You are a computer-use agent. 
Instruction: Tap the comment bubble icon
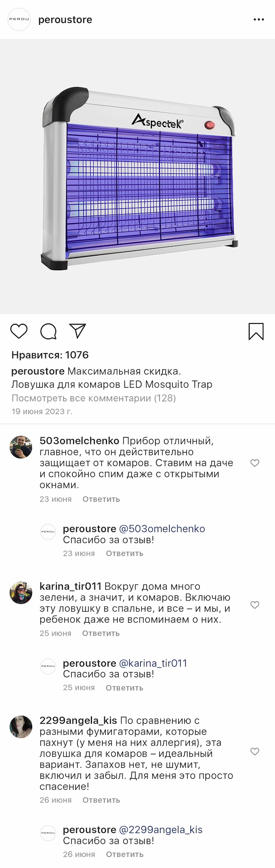(x=49, y=332)
